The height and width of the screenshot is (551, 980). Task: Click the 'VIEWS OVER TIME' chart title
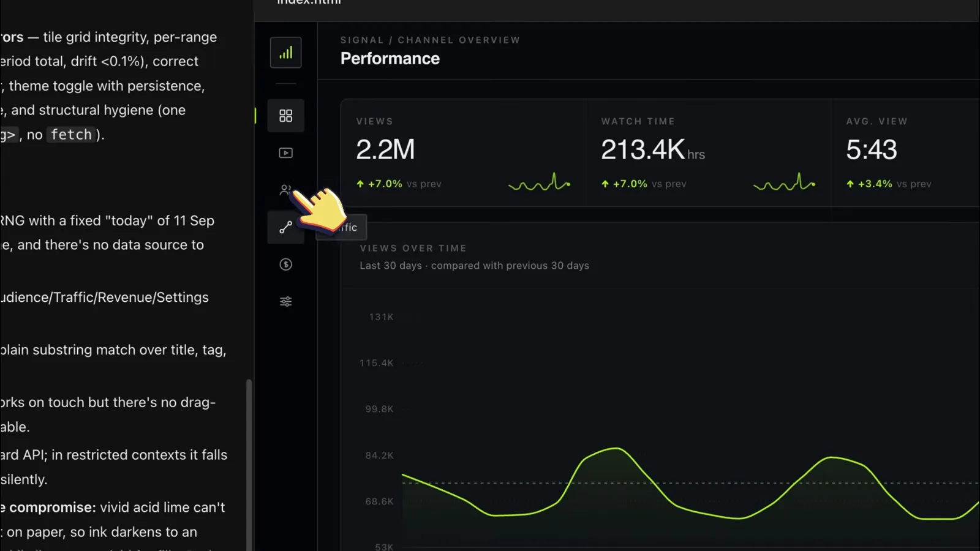tap(413, 248)
